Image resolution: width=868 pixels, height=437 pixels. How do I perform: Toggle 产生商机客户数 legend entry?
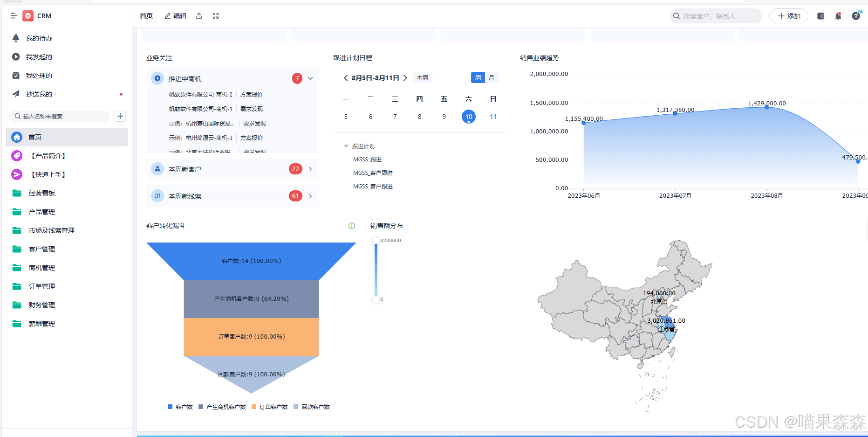(x=222, y=407)
